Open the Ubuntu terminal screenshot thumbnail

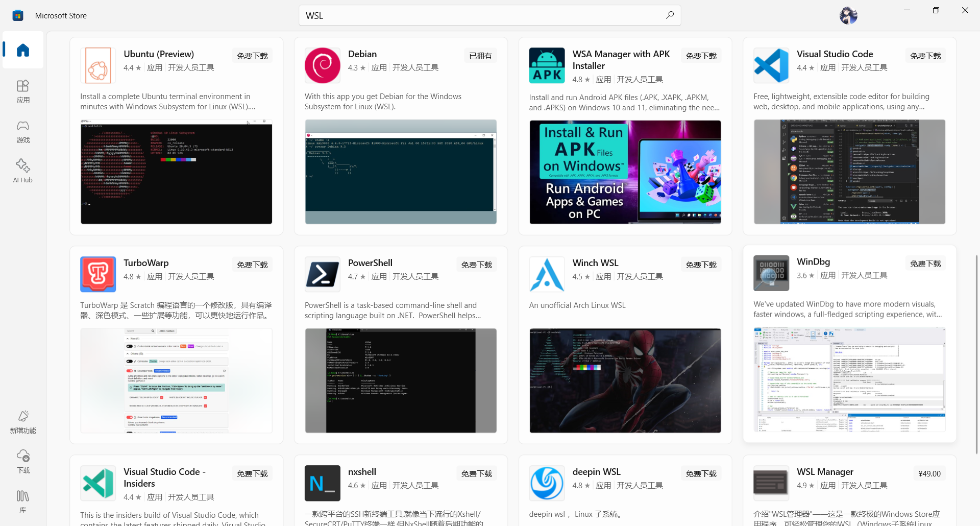point(176,172)
